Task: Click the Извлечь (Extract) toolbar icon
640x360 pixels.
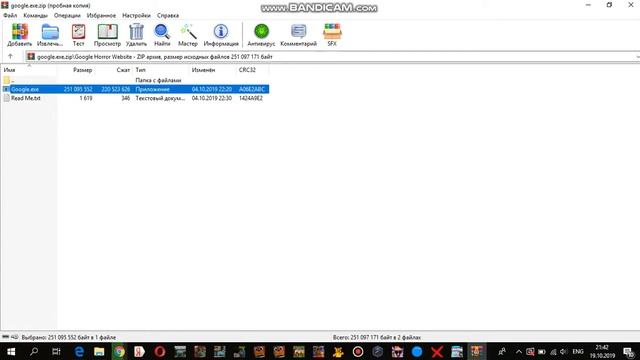Action: pos(50,35)
